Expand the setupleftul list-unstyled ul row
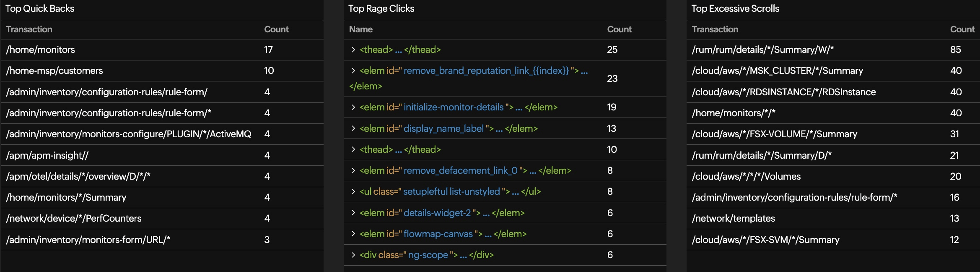The image size is (980, 272). (353, 192)
